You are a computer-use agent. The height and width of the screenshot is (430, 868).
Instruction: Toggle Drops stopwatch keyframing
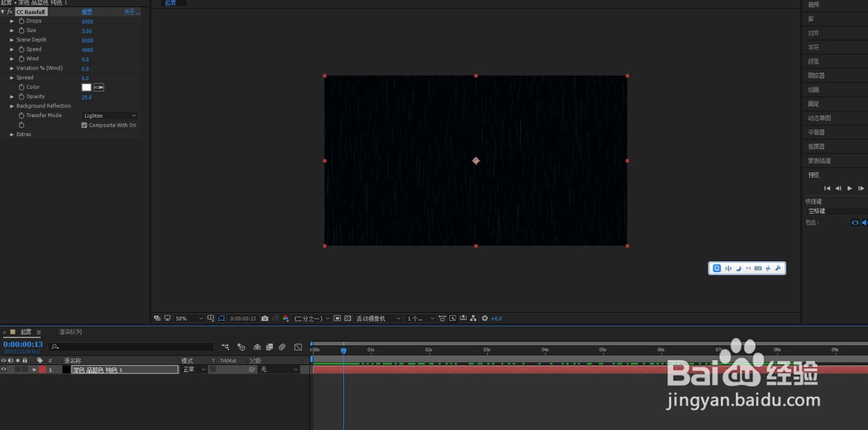coord(22,21)
